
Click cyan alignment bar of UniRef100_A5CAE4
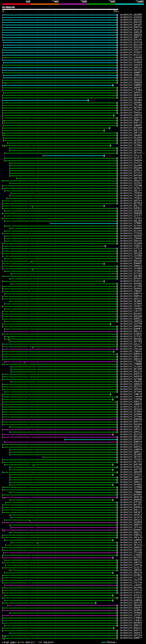tap(46, 100)
